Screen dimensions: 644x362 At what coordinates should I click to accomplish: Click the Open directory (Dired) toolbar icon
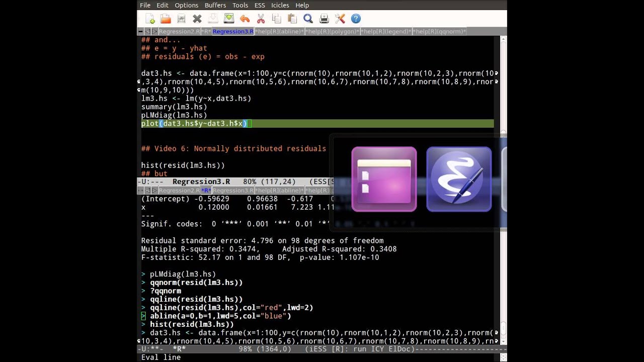click(182, 19)
